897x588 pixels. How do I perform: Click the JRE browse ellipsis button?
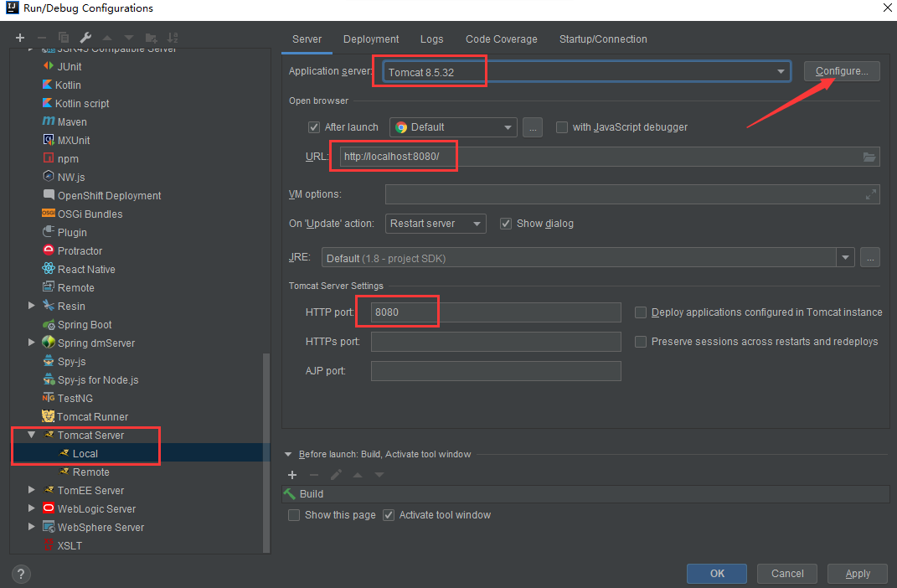[x=870, y=258]
